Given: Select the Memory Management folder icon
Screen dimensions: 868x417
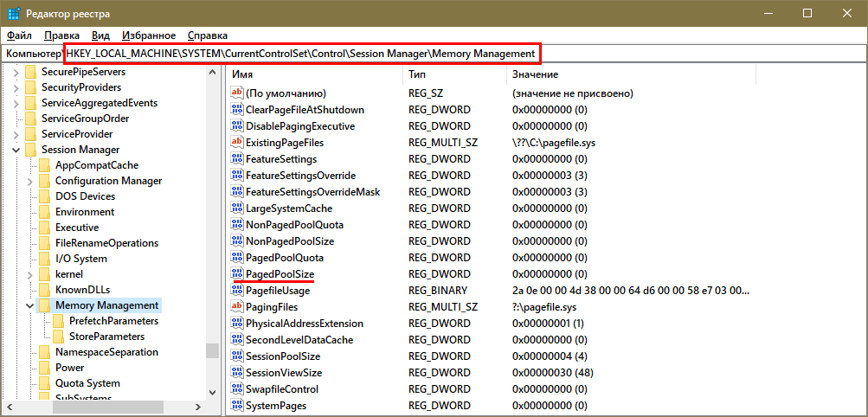Looking at the screenshot, I should tap(45, 305).
